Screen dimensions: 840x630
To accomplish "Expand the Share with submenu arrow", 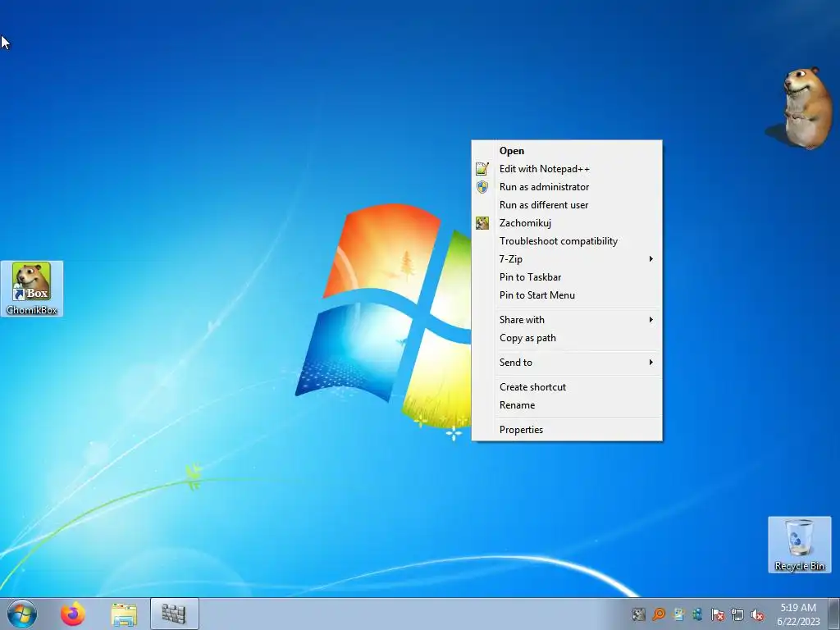I will click(651, 320).
